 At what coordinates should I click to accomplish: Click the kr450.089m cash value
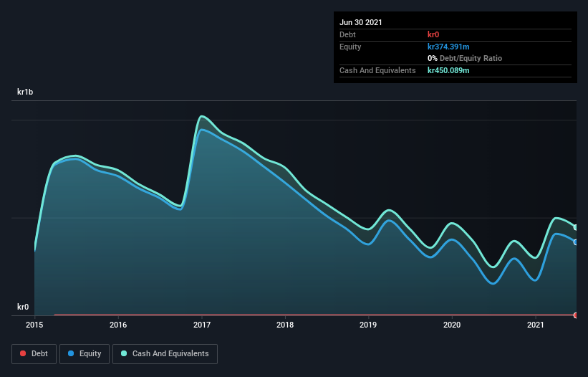click(448, 70)
